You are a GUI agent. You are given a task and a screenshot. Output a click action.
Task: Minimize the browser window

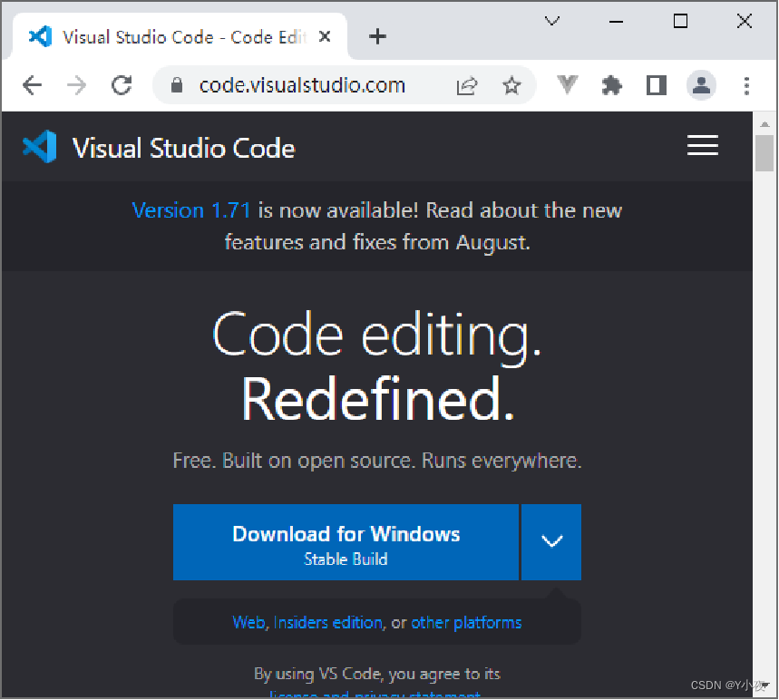[x=616, y=22]
